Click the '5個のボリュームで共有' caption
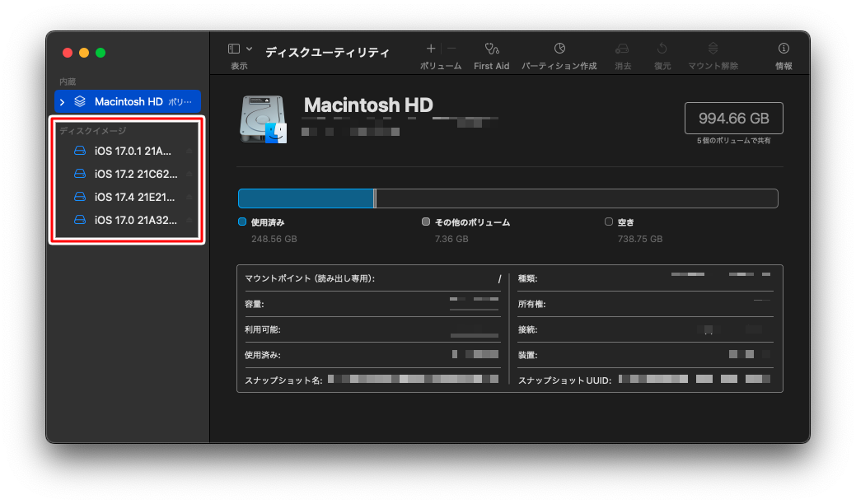Image resolution: width=856 pixels, height=504 pixels. click(734, 141)
